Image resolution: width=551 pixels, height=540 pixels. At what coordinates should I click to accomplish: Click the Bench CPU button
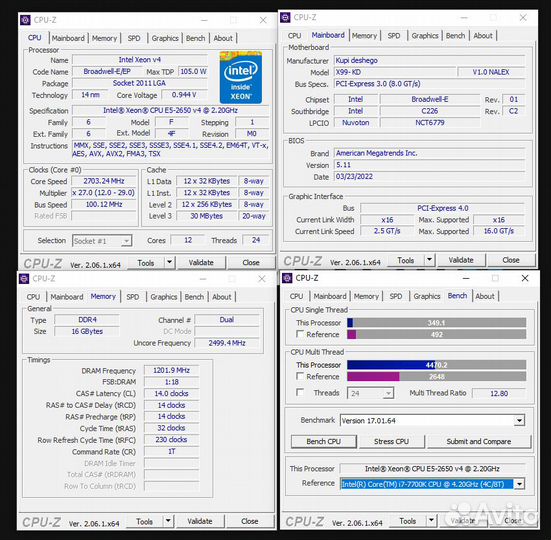click(324, 441)
